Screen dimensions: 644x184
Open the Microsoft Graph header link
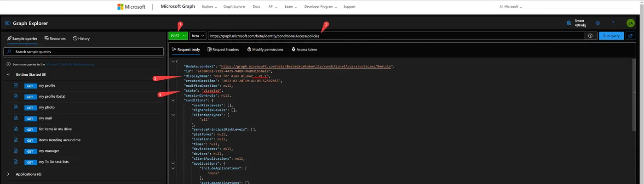coord(178,6)
